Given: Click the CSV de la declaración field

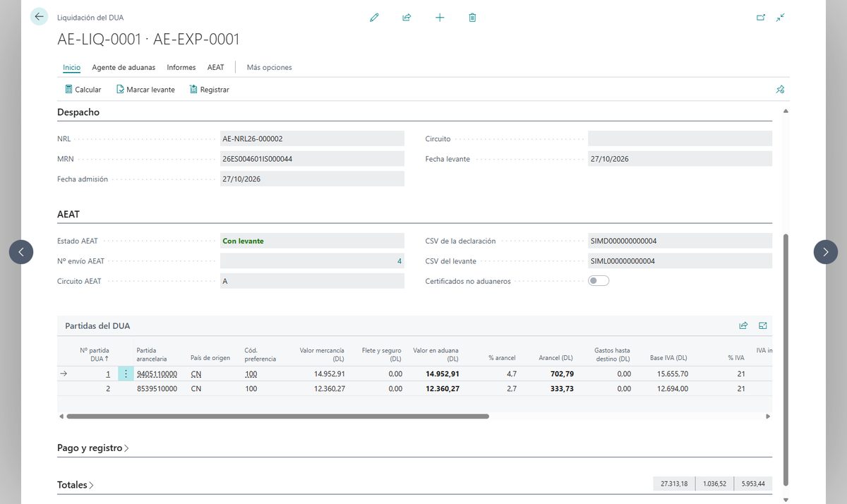Looking at the screenshot, I should tap(680, 241).
